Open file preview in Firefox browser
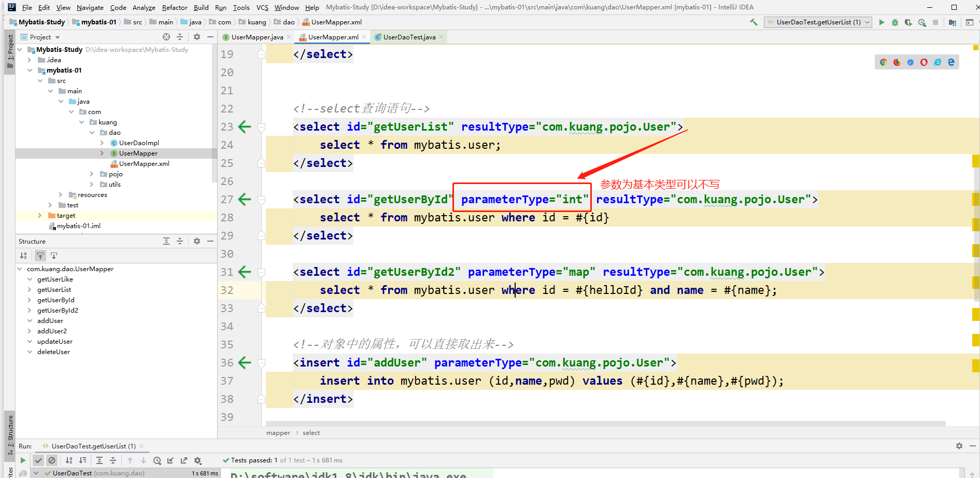The height and width of the screenshot is (478, 980). tap(897, 62)
